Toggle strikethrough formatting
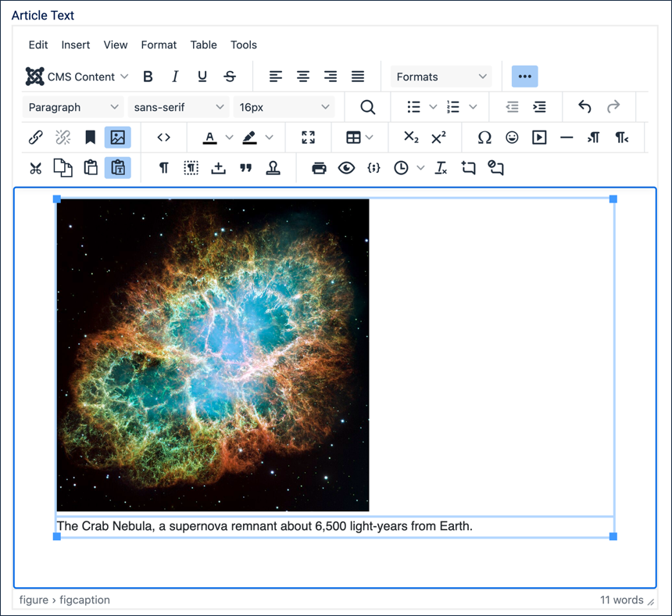This screenshot has width=672, height=616. point(230,77)
